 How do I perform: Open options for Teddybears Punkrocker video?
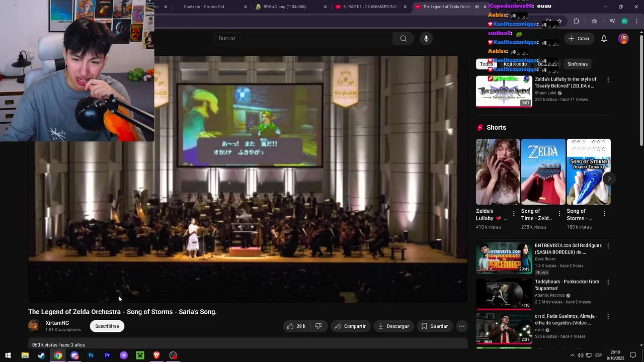(x=608, y=283)
